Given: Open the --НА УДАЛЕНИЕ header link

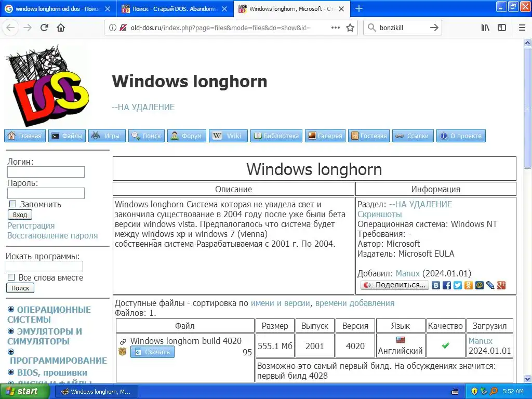Looking at the screenshot, I should click(143, 107).
